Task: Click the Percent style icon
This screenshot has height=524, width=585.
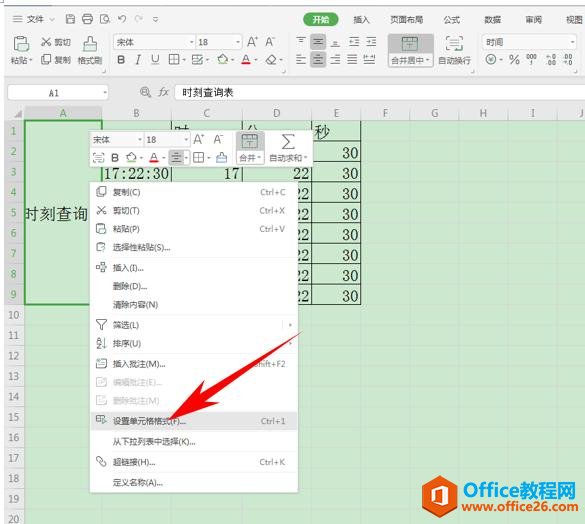Action: [x=514, y=59]
